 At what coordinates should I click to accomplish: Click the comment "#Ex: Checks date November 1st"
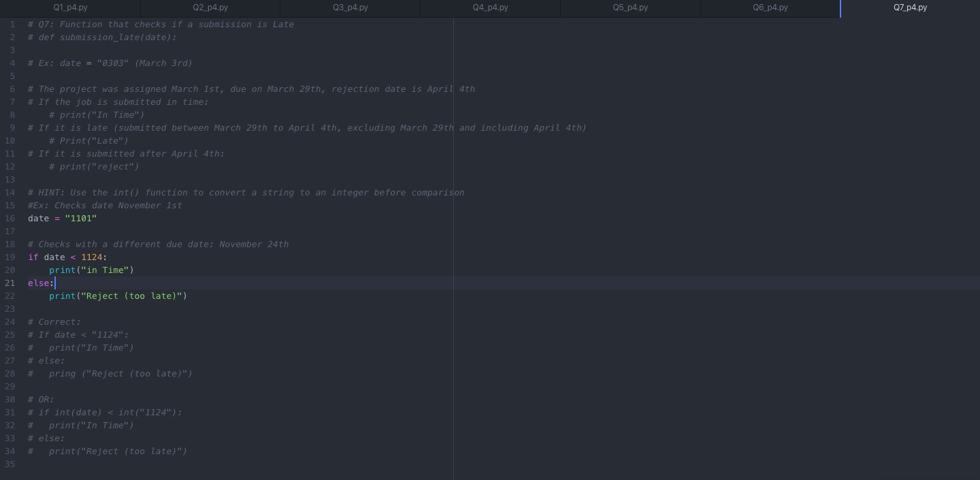click(x=105, y=206)
